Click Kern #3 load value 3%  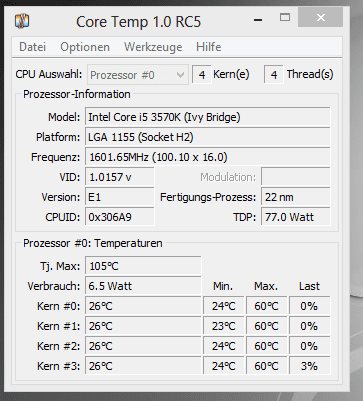click(309, 366)
